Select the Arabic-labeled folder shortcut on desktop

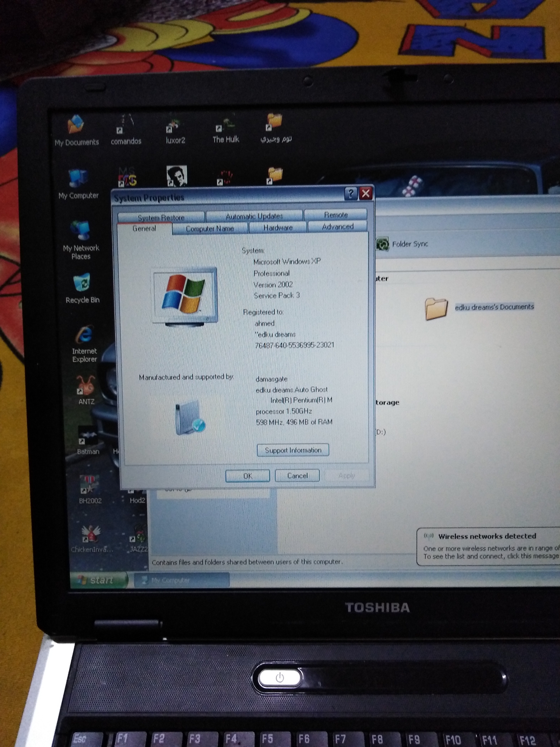point(276,128)
